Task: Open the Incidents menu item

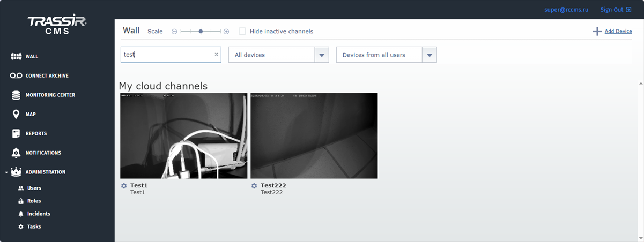Action: [x=39, y=214]
